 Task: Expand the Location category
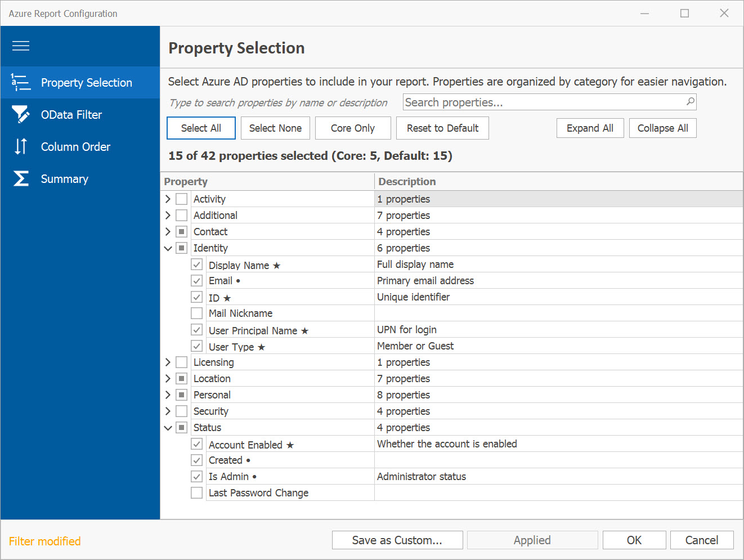pyautogui.click(x=168, y=379)
